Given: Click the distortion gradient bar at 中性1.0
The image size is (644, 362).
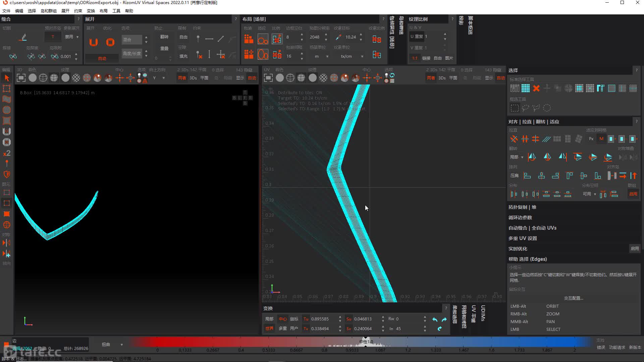Looking at the screenshot, I should (366, 342).
